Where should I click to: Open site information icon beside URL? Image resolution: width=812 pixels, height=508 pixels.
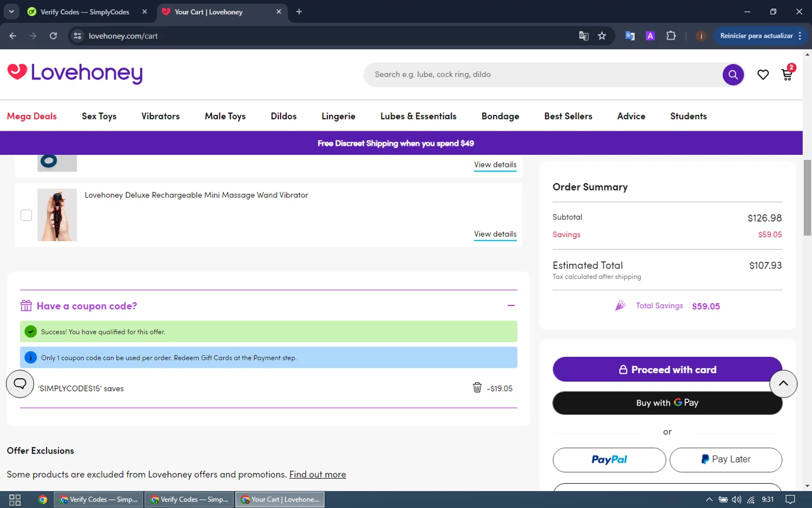pyautogui.click(x=77, y=36)
